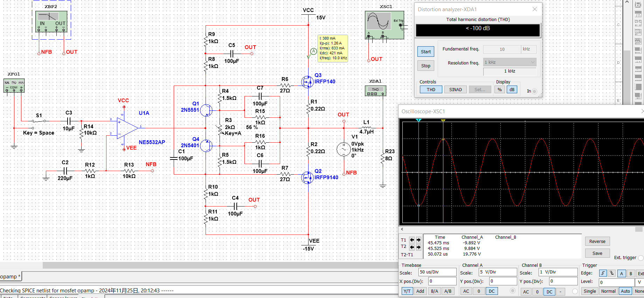Viewport: 644px width, 298px height.
Task: Click the fourth instrument in the right-hand instruments toolbar
Action: pos(638,32)
